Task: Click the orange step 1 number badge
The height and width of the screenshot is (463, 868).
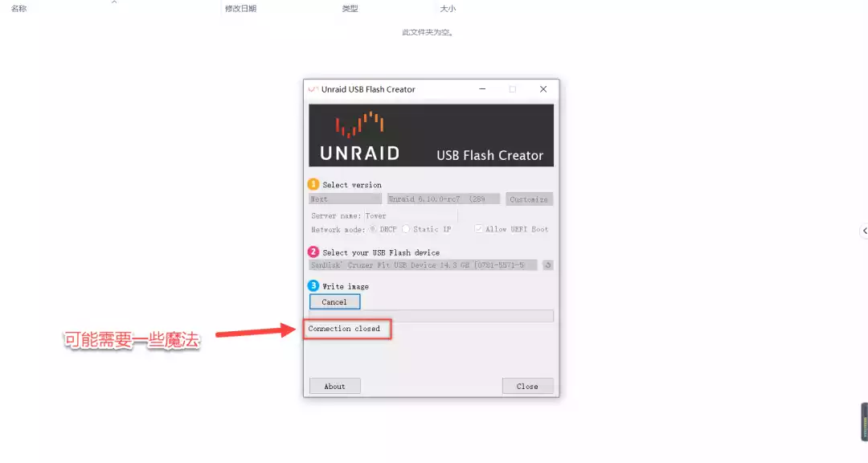Action: [x=313, y=184]
